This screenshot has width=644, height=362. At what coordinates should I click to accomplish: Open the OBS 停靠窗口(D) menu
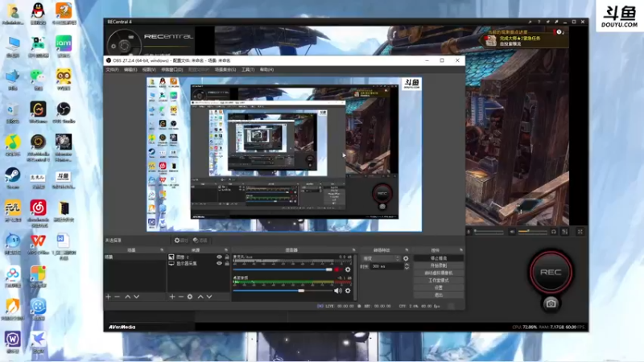[x=171, y=70]
